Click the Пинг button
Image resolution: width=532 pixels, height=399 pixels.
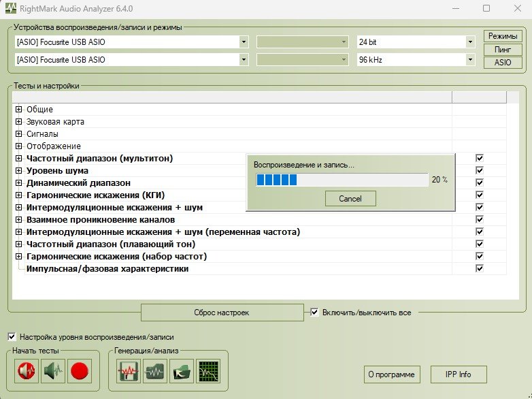(503, 50)
